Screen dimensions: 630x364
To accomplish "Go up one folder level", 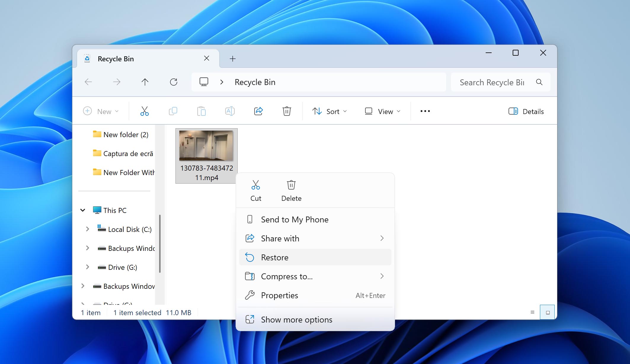I will pyautogui.click(x=145, y=82).
